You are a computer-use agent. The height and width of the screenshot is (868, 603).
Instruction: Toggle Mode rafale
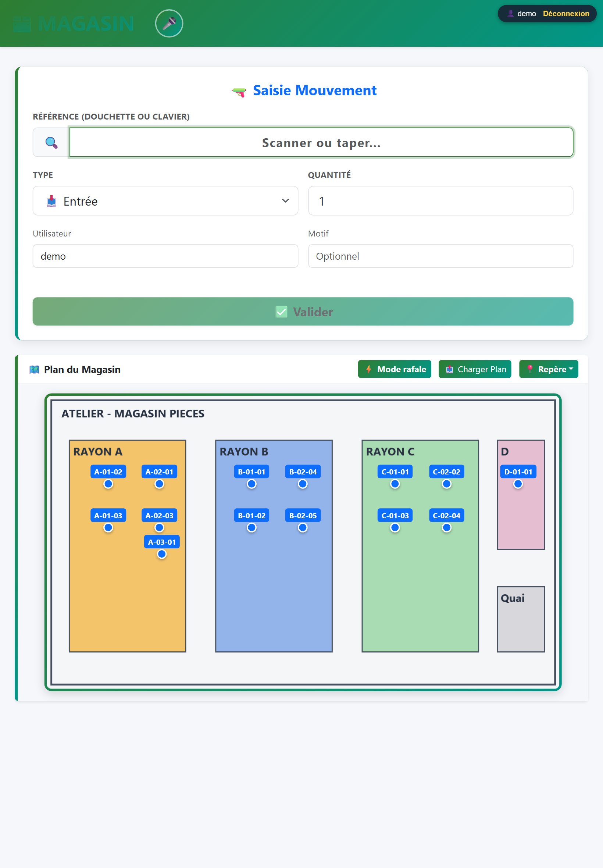[395, 369]
